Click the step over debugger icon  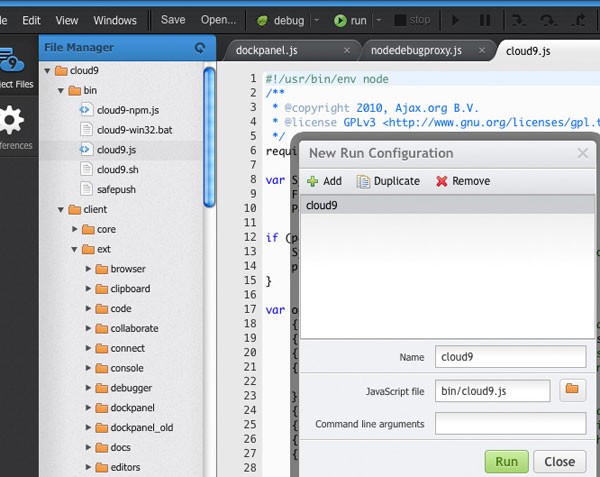tap(548, 20)
